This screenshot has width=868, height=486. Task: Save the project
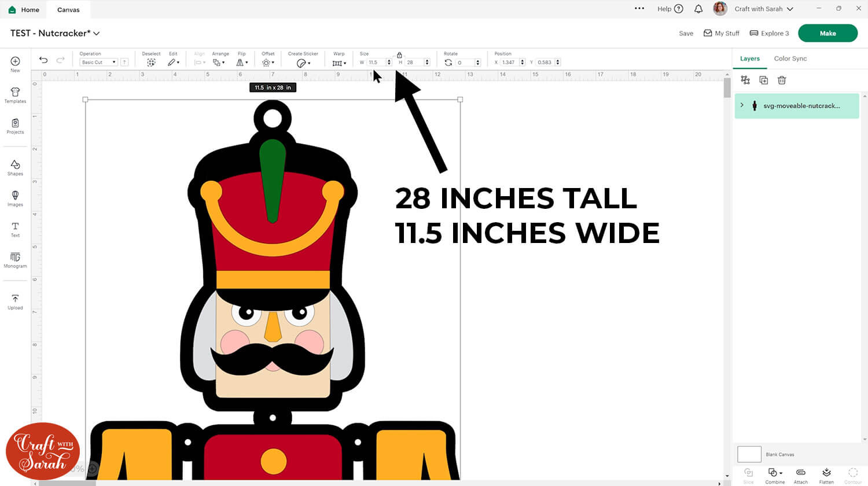(686, 34)
